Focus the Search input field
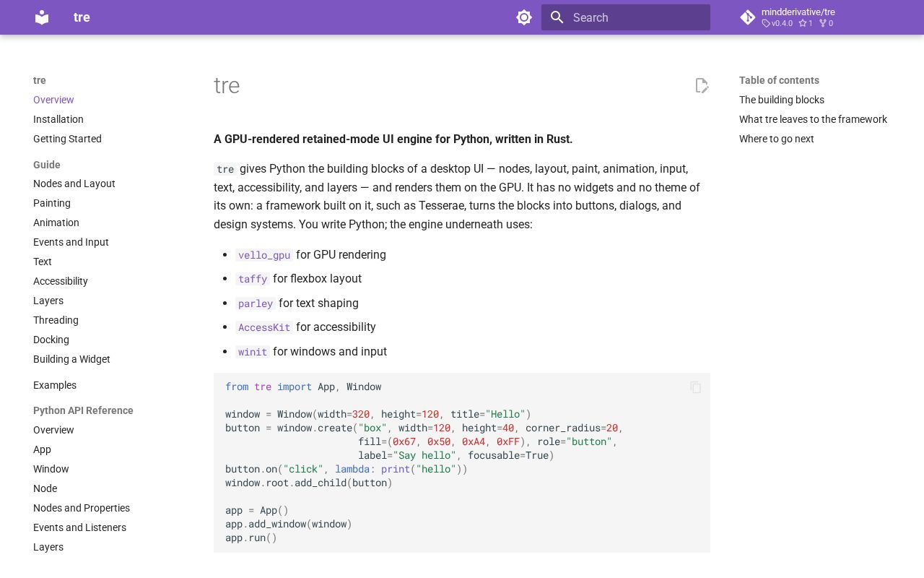924x578 pixels. point(626,17)
